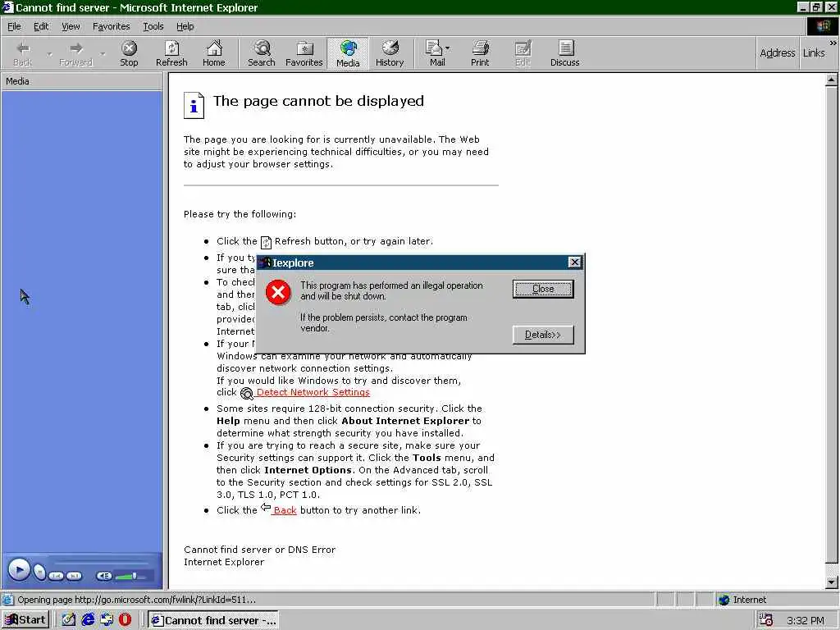Play media in the Media bar
840x630 pixels.
(20, 569)
